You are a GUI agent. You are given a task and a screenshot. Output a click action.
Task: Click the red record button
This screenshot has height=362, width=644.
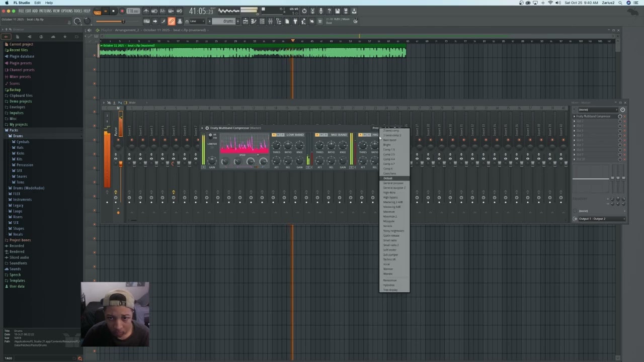pos(121,11)
